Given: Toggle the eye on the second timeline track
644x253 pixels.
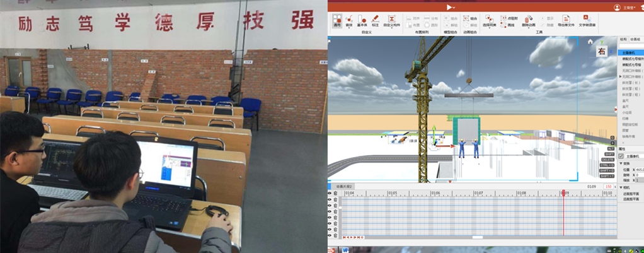Looking at the screenshot, I should click(x=330, y=205).
